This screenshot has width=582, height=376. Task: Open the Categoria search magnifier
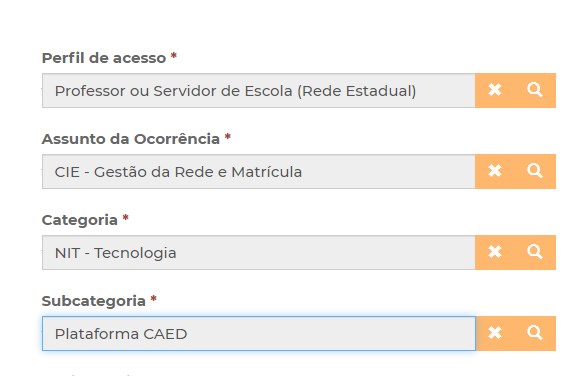535,252
